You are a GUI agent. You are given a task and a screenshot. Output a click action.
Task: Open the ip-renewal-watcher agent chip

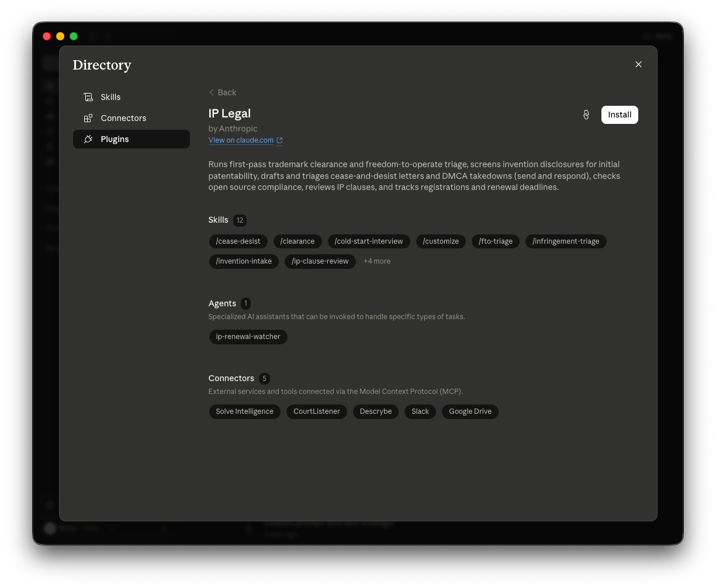(x=248, y=337)
